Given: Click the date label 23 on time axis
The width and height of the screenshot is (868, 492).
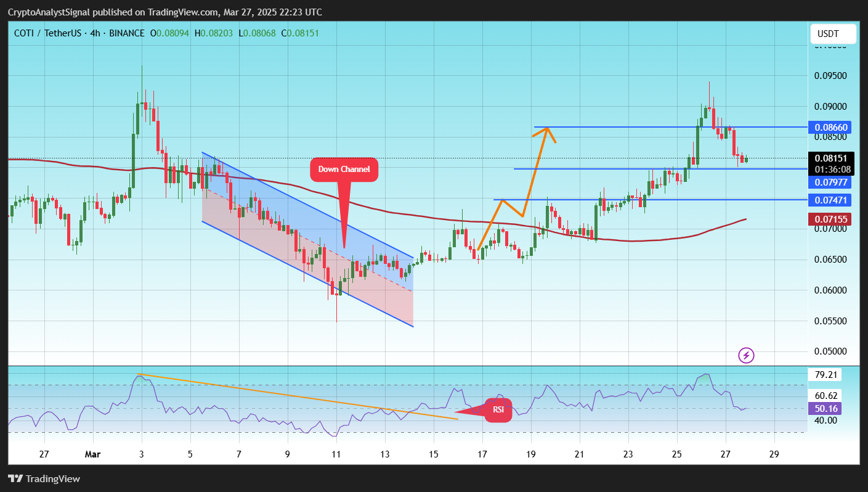Looking at the screenshot, I should (628, 454).
